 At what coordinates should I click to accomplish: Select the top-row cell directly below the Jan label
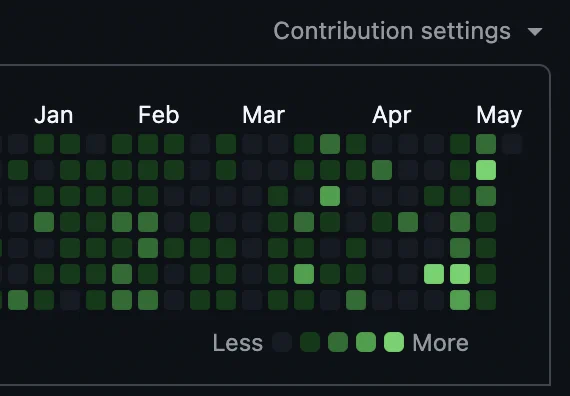(44, 144)
